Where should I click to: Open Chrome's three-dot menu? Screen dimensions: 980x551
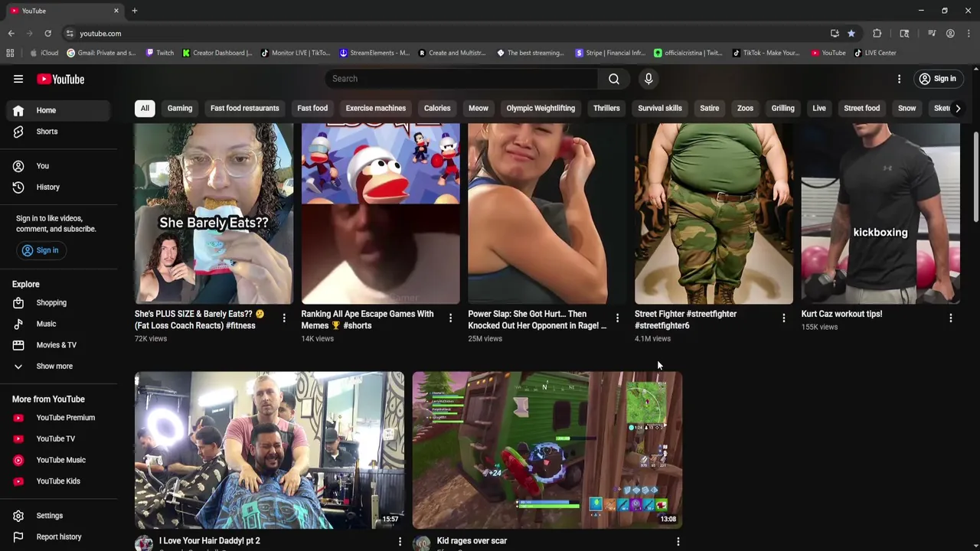(969, 34)
